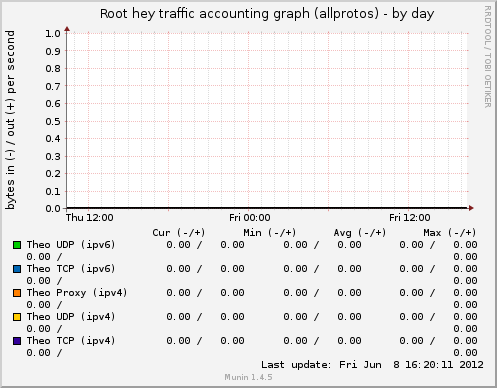Select the 'Theo Proxy (ipv4)' legend label

(x=77, y=293)
